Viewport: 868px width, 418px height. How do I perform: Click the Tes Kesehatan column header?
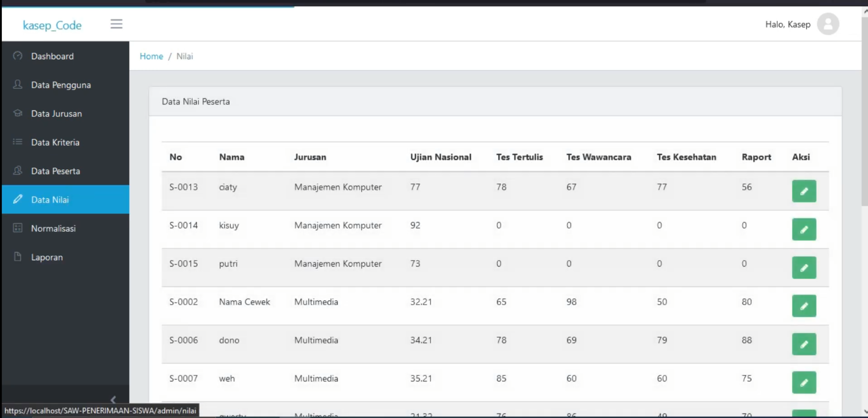[686, 157]
